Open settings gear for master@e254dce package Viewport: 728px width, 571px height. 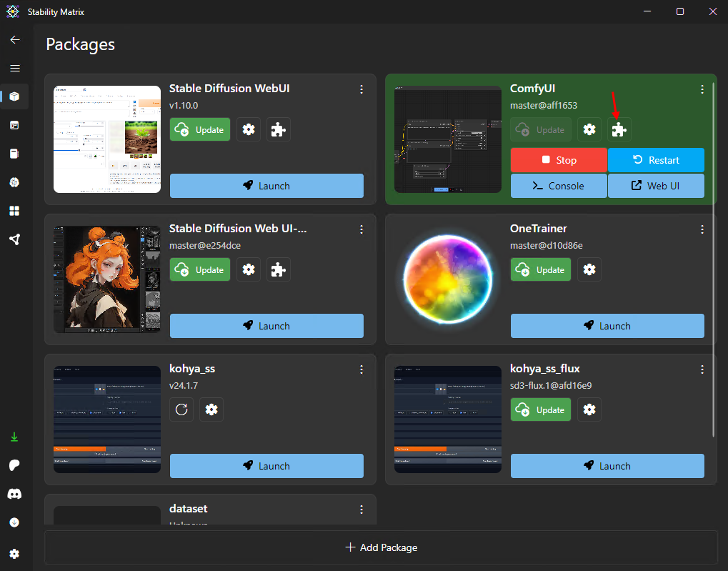click(x=249, y=269)
